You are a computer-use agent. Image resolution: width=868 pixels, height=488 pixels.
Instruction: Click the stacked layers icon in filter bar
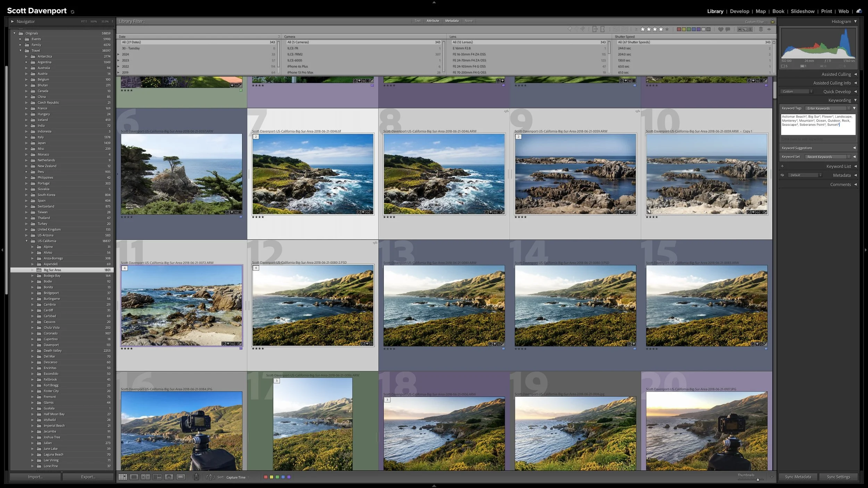tap(761, 29)
